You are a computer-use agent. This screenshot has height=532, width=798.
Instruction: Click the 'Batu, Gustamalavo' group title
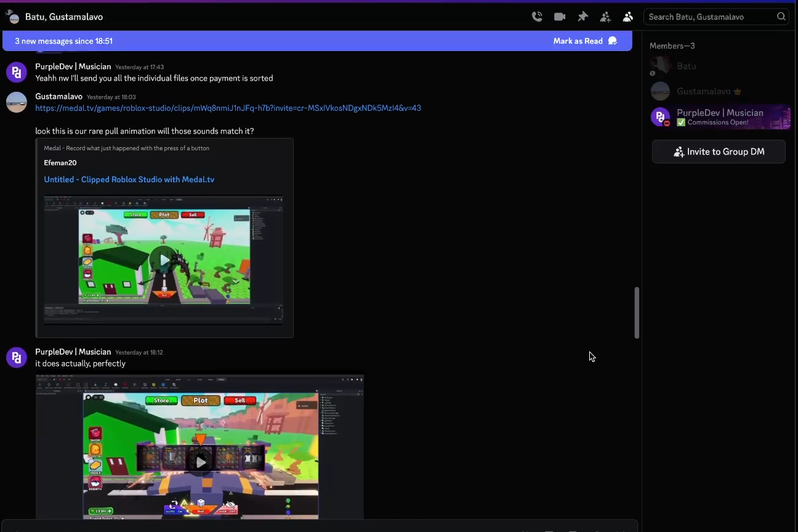pyautogui.click(x=64, y=17)
